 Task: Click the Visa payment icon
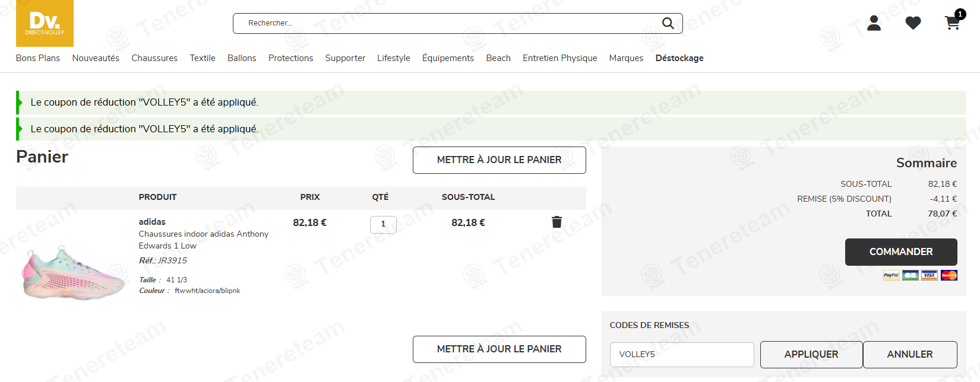930,275
